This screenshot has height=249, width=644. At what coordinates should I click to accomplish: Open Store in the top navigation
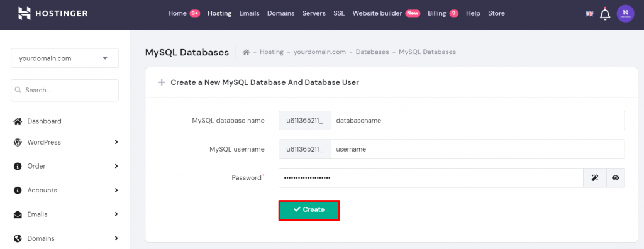[x=496, y=14]
